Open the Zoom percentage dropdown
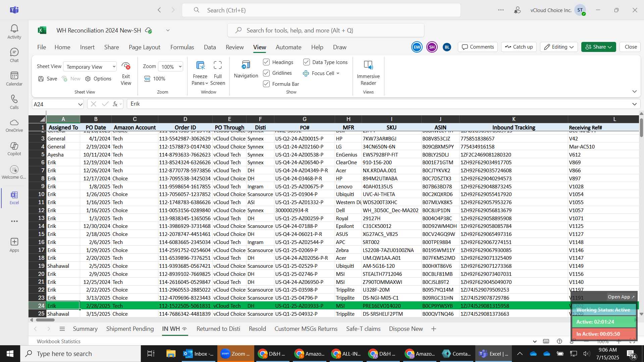The width and height of the screenshot is (644, 362). (171, 67)
